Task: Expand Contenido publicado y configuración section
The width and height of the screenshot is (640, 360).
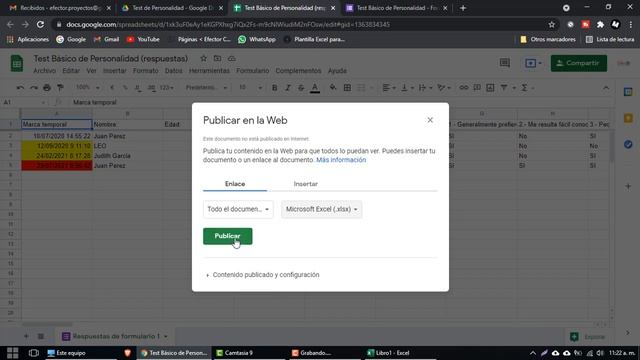Action: pos(263,275)
